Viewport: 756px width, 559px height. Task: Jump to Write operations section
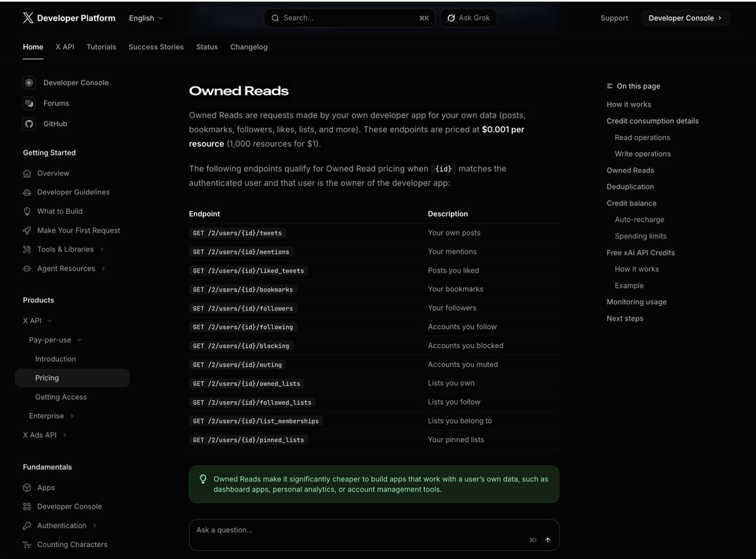[x=643, y=154]
